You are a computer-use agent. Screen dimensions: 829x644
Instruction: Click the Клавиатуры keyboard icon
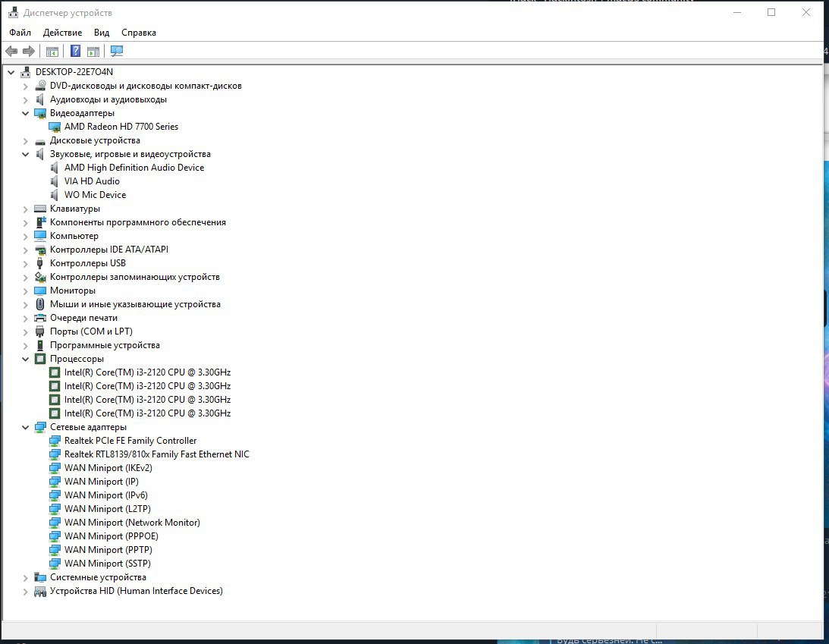40,209
